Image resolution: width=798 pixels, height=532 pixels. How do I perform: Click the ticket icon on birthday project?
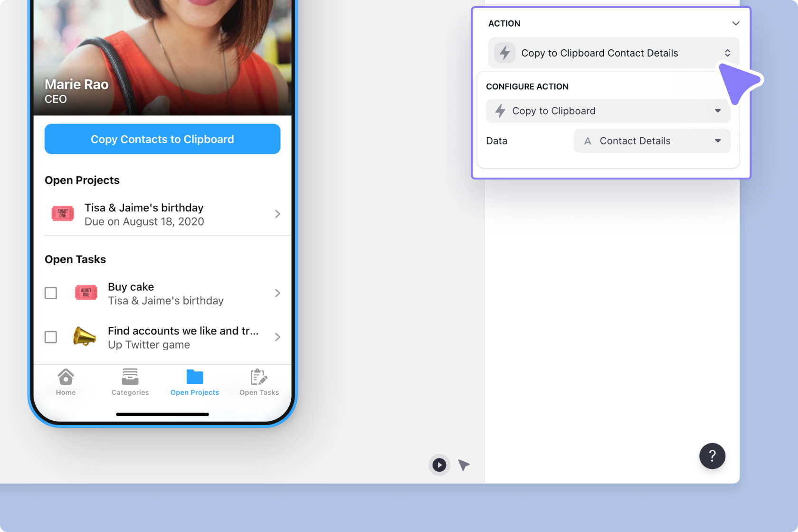62,214
